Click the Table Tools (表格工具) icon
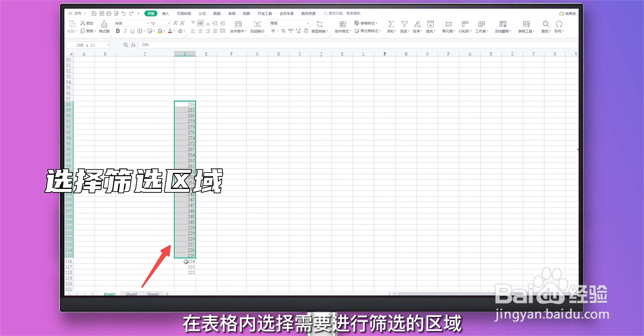Viewport: 644px width, 336px height. pyautogui.click(x=526, y=24)
